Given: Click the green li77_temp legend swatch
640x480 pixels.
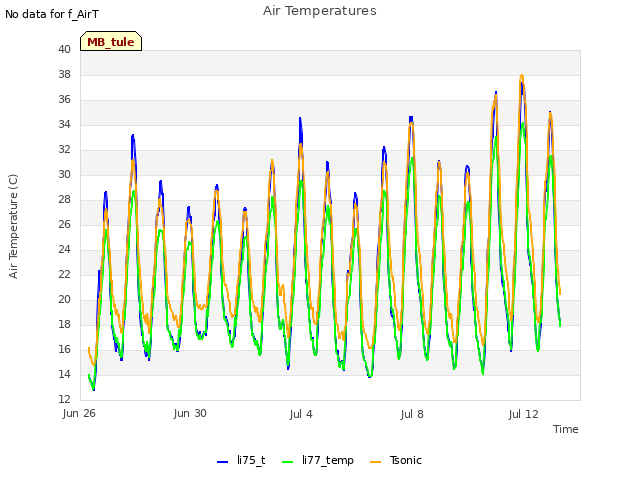Looking at the screenshot, I should click(x=288, y=462).
